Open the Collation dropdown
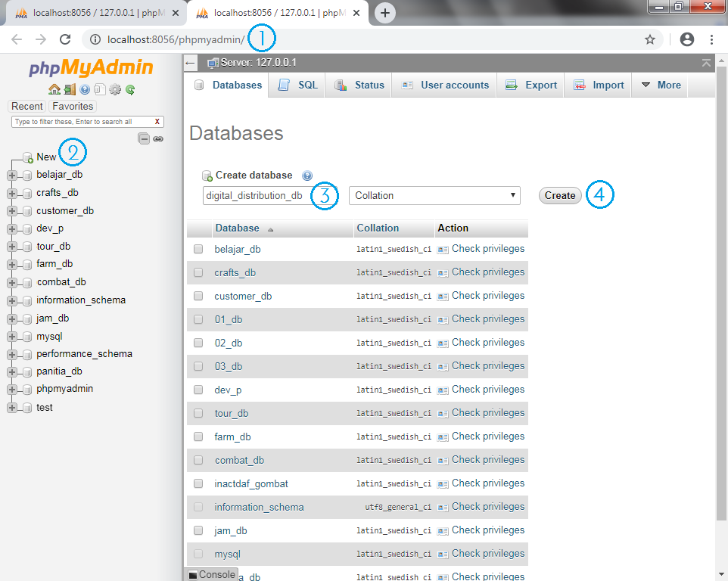The height and width of the screenshot is (581, 728). pyautogui.click(x=434, y=195)
